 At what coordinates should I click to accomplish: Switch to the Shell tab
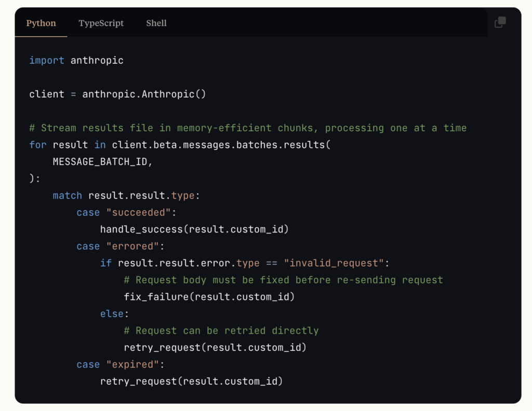(156, 23)
